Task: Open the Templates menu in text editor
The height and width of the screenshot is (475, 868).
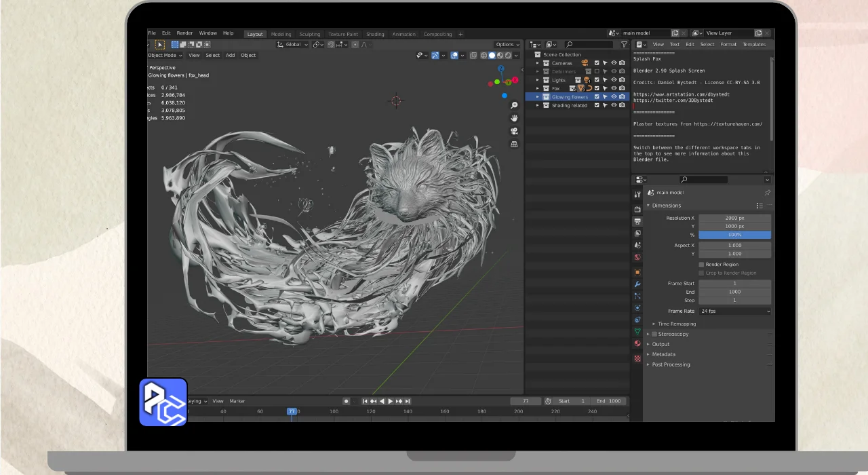Action: tap(754, 45)
